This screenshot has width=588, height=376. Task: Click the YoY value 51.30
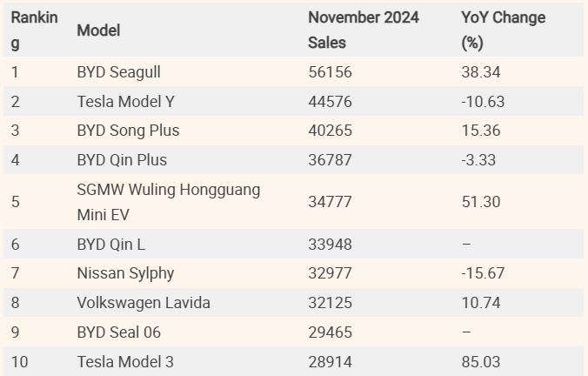click(x=481, y=201)
